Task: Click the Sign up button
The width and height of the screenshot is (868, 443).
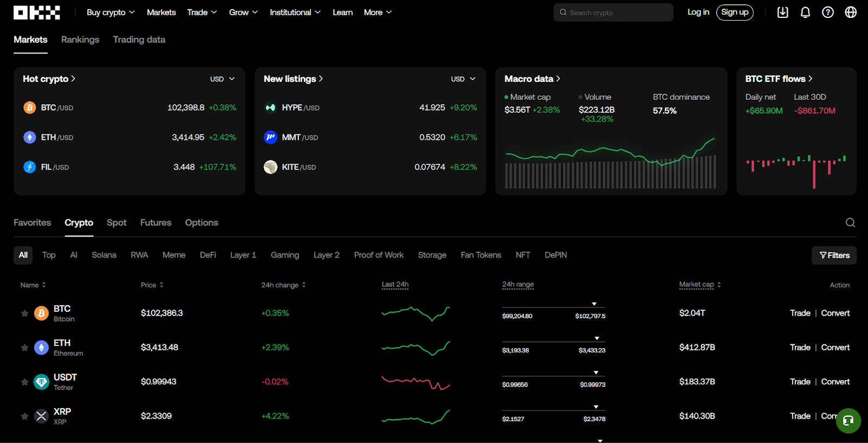Action: pyautogui.click(x=735, y=12)
